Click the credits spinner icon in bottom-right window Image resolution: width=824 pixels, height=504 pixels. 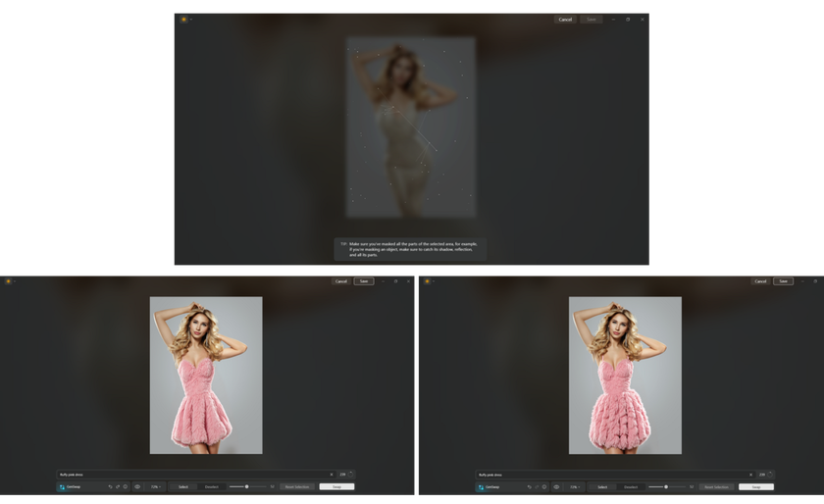769,475
